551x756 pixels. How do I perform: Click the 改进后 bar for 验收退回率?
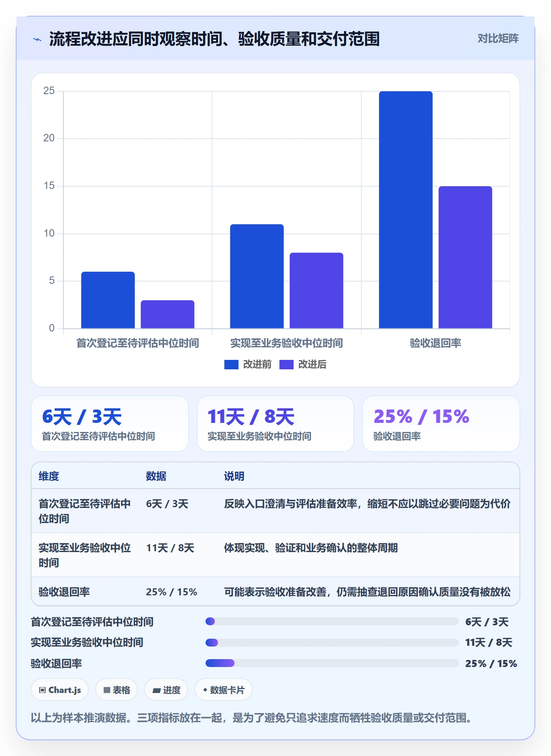tap(465, 258)
